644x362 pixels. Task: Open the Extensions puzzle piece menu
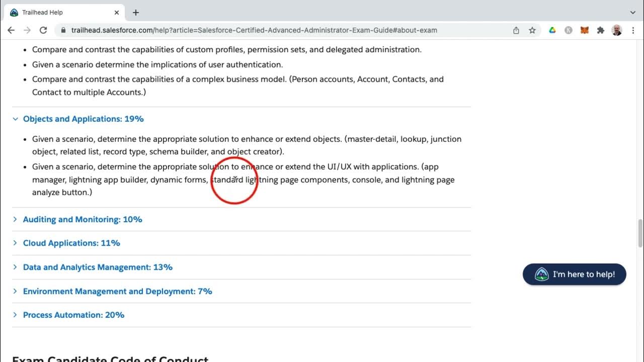(x=600, y=30)
